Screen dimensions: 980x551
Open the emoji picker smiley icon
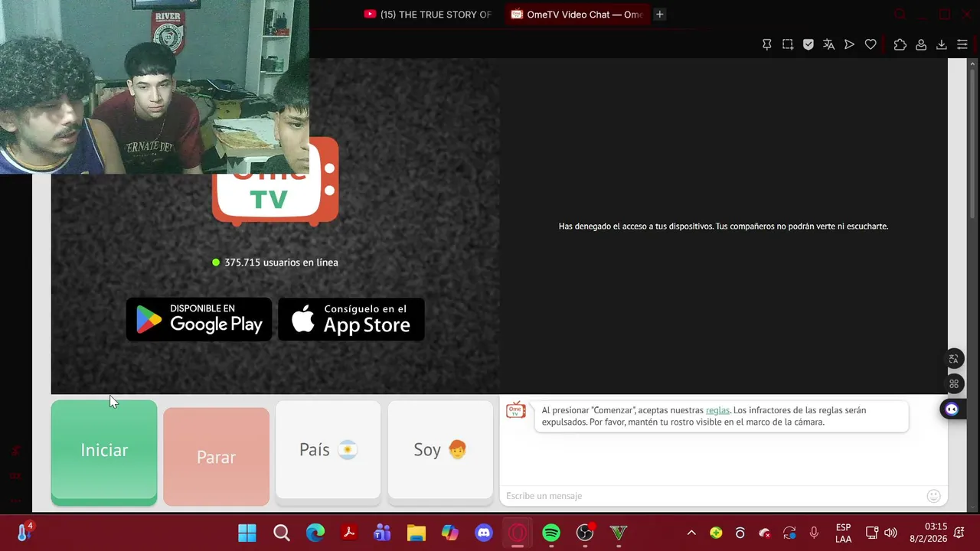tap(933, 496)
